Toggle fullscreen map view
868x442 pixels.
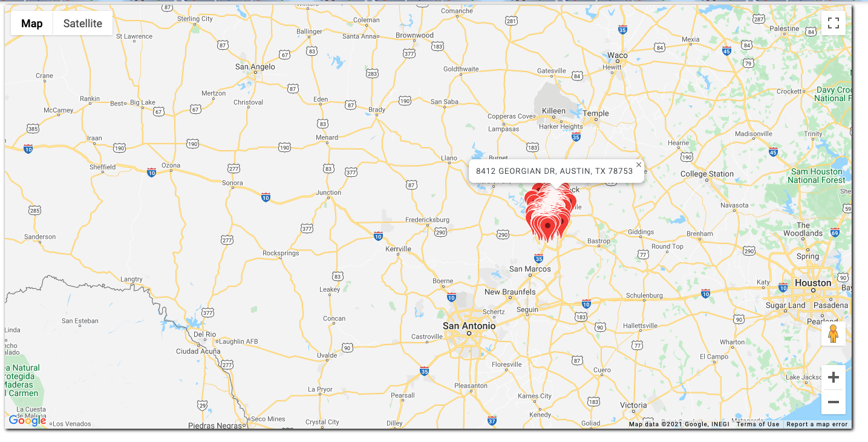833,23
